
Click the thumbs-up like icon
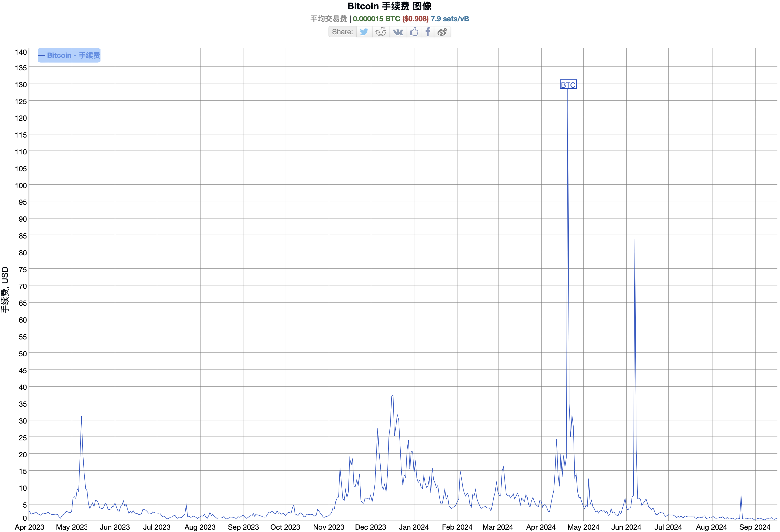click(x=414, y=32)
